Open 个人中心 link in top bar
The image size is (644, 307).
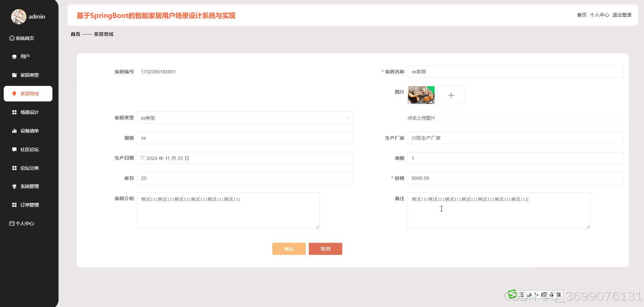point(599,15)
